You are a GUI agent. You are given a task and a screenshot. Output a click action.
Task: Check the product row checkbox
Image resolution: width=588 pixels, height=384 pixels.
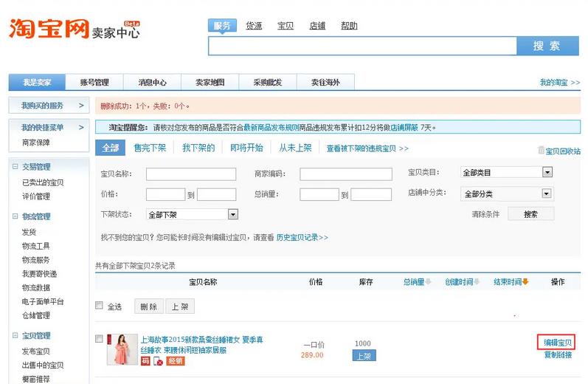click(100, 339)
